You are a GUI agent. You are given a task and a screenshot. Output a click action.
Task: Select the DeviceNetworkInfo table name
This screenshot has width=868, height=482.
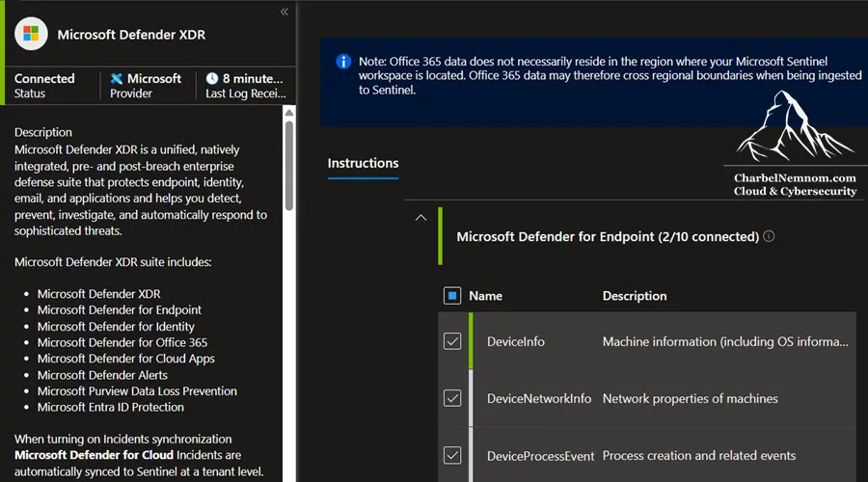pos(539,398)
